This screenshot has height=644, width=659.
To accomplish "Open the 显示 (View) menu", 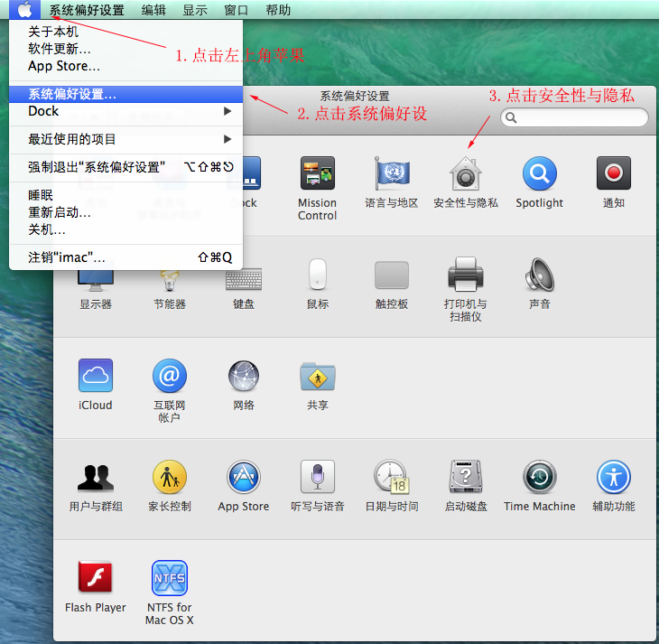I will point(195,10).
